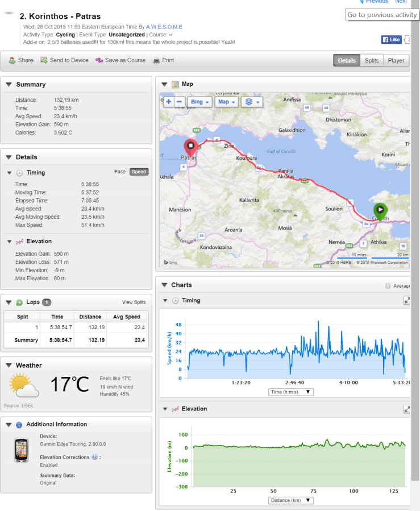Click the elevation corrections help icon
This screenshot has width=420, height=511.
pyautogui.click(x=94, y=457)
